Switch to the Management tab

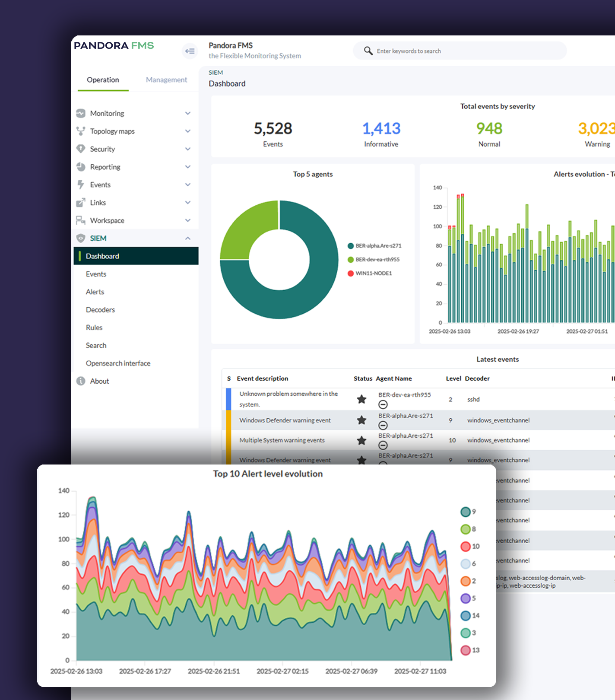(x=166, y=80)
